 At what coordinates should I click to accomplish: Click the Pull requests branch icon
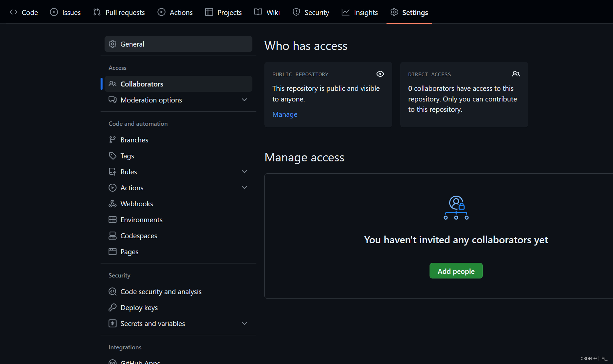point(97,12)
